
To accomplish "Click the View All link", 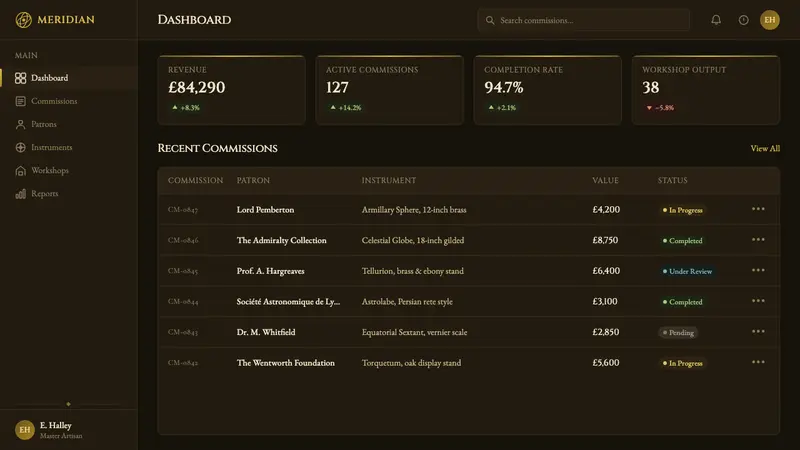I will pyautogui.click(x=765, y=148).
